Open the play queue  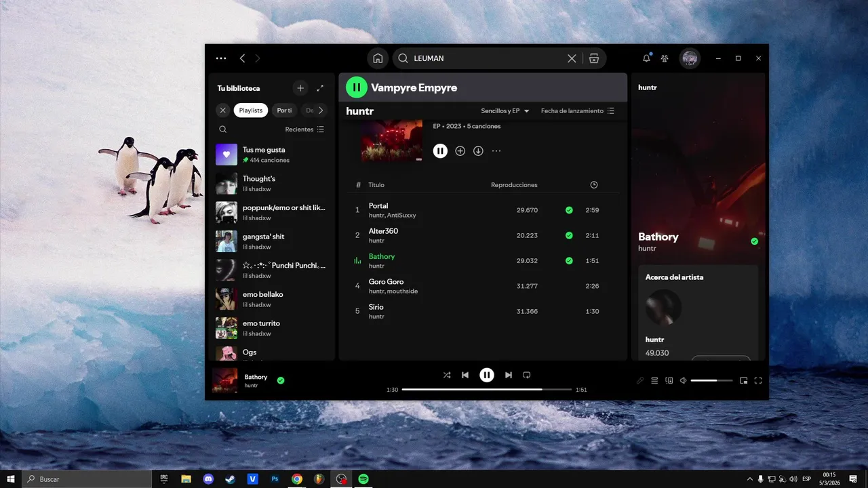click(x=654, y=381)
